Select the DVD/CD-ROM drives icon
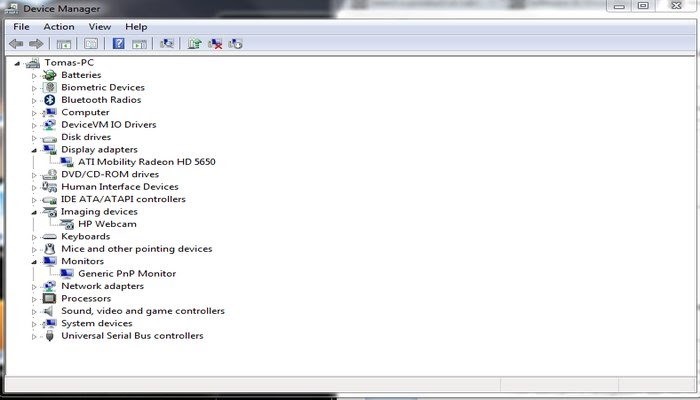 50,175
